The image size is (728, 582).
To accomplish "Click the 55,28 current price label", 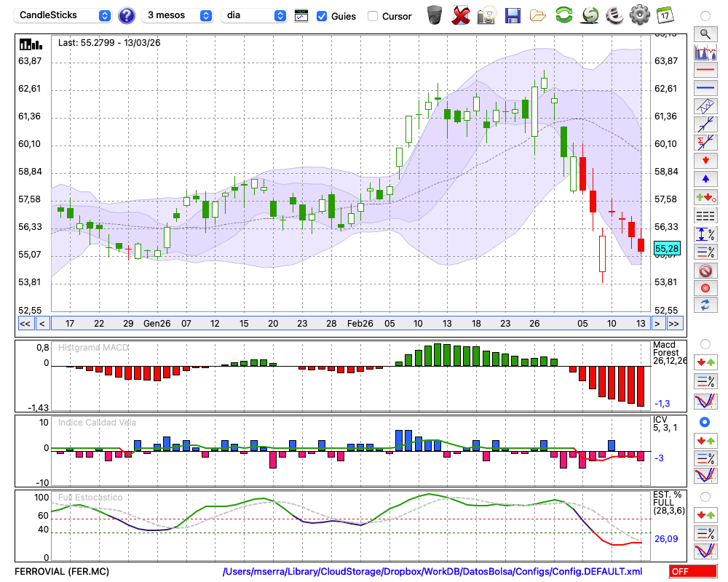I will pyautogui.click(x=667, y=248).
